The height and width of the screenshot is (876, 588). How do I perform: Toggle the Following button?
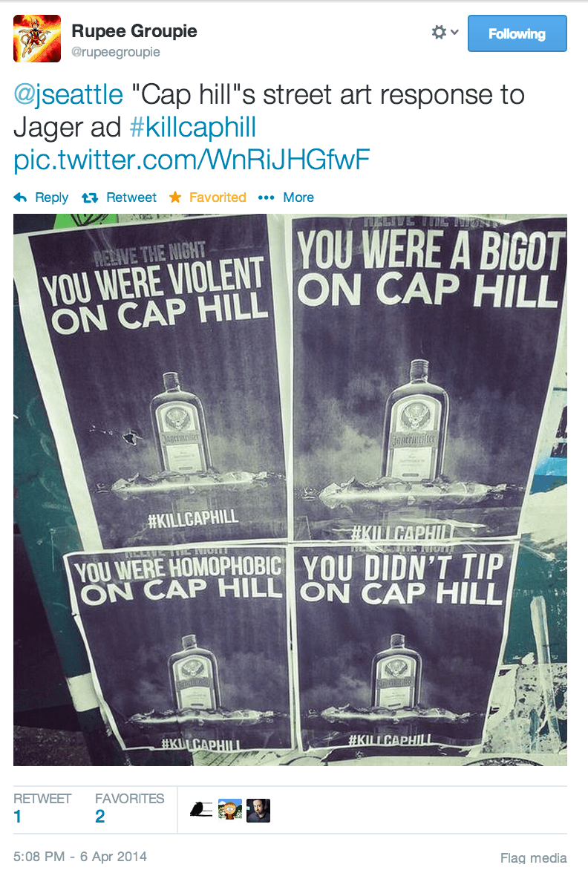pos(517,33)
